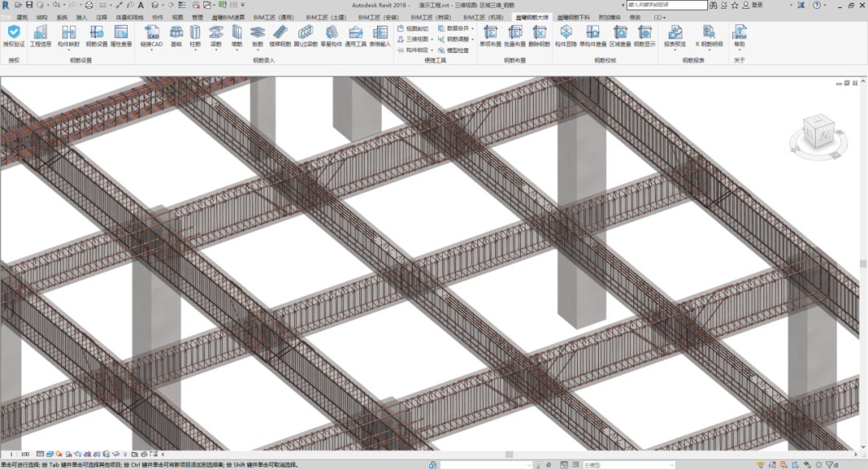Click the 构件显隐 component visibility icon

(566, 32)
